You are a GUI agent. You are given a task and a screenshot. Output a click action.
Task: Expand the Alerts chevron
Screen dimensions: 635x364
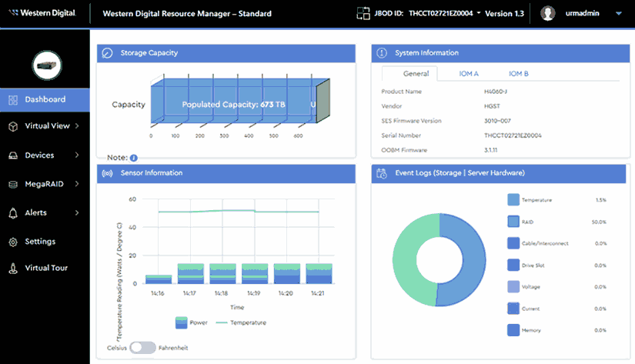(77, 212)
